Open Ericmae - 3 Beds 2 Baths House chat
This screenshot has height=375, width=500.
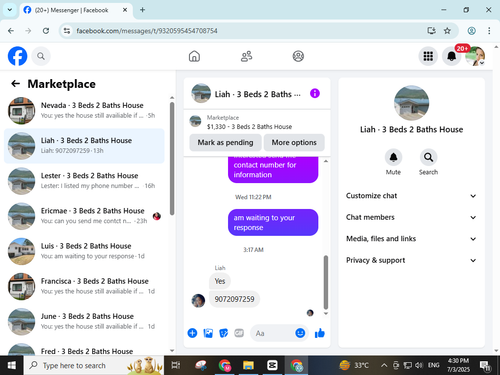coord(84,216)
